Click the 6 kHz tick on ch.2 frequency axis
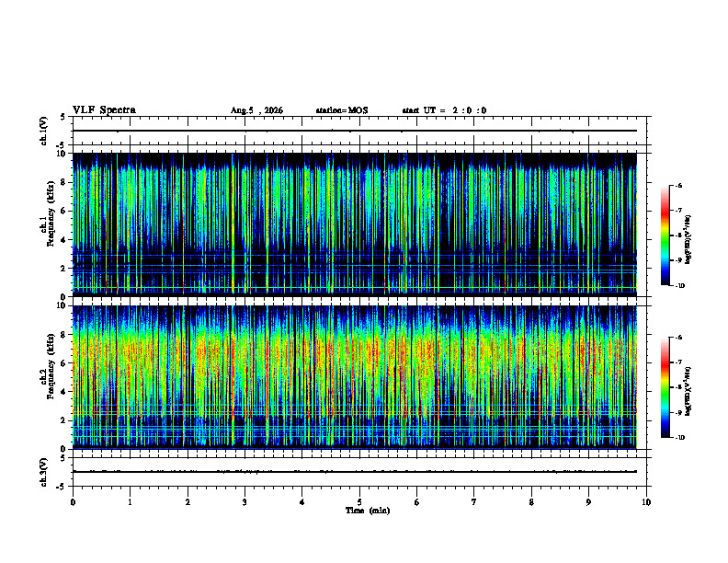The image size is (728, 563). [64, 363]
